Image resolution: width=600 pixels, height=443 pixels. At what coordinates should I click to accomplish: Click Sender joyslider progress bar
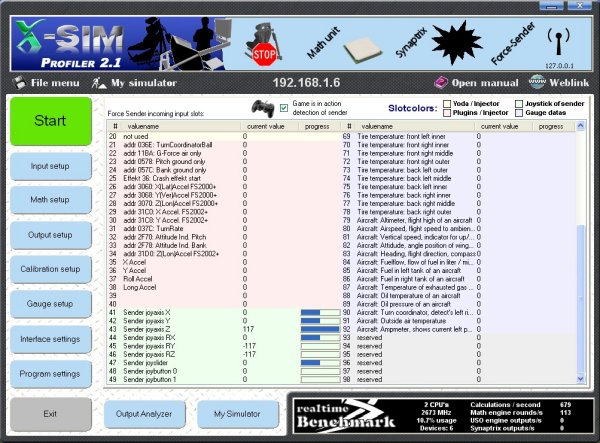320,363
